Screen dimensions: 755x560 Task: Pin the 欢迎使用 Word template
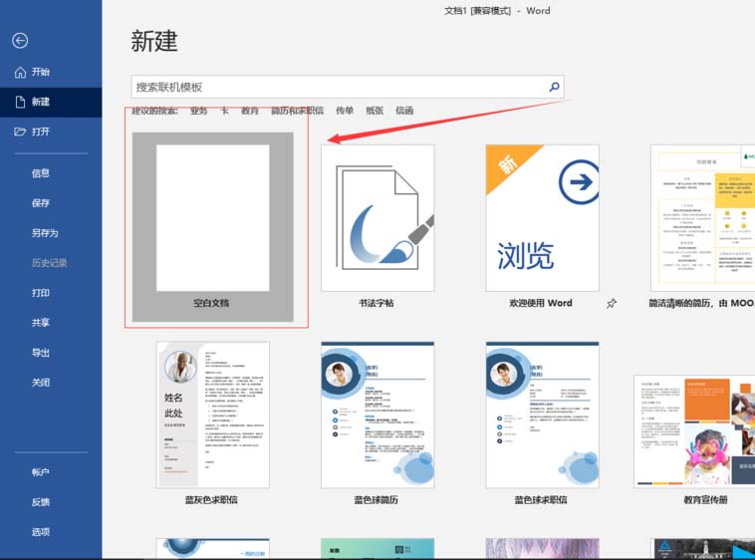611,303
